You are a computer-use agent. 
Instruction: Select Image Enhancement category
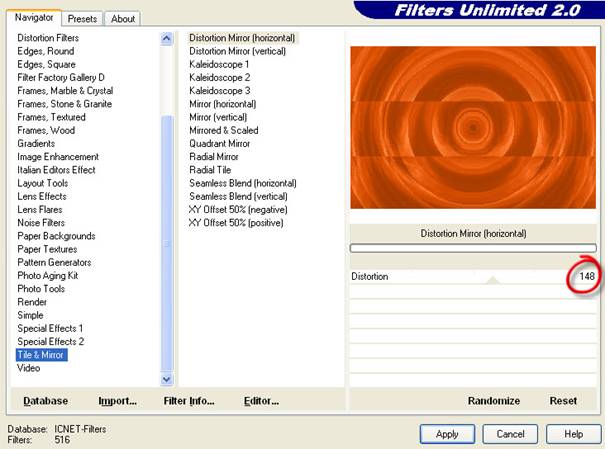coord(58,157)
